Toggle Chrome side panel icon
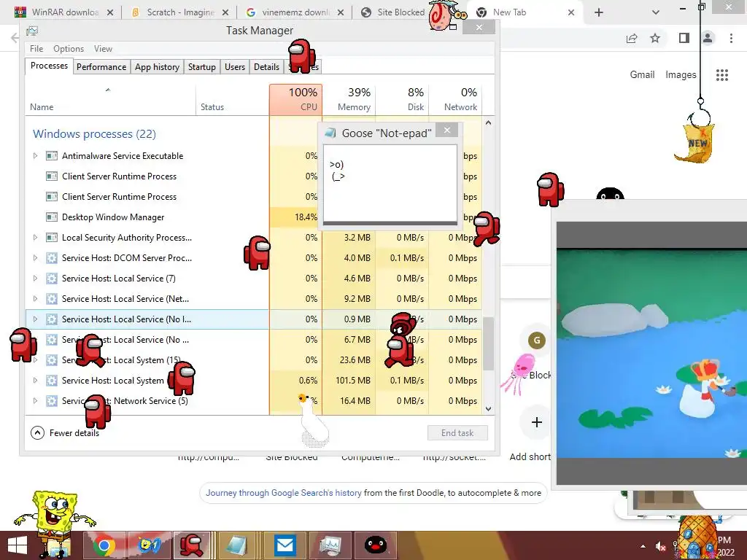 pos(684,38)
